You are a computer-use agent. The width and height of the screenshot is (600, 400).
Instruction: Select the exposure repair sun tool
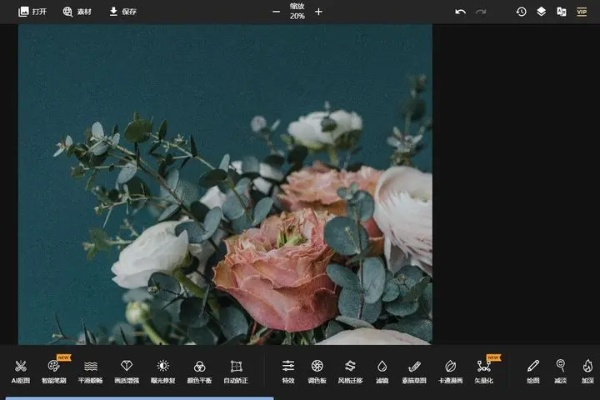point(163,371)
